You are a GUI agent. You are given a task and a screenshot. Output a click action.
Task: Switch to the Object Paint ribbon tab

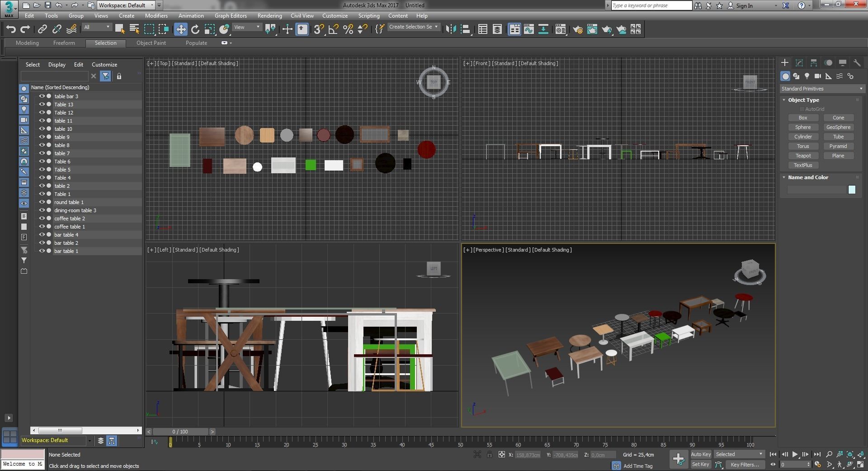click(x=151, y=43)
